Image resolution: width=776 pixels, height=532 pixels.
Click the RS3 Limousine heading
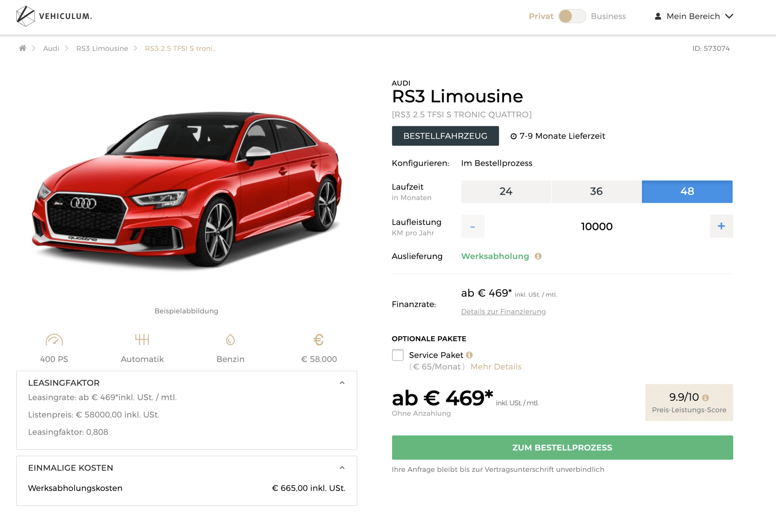point(457,96)
